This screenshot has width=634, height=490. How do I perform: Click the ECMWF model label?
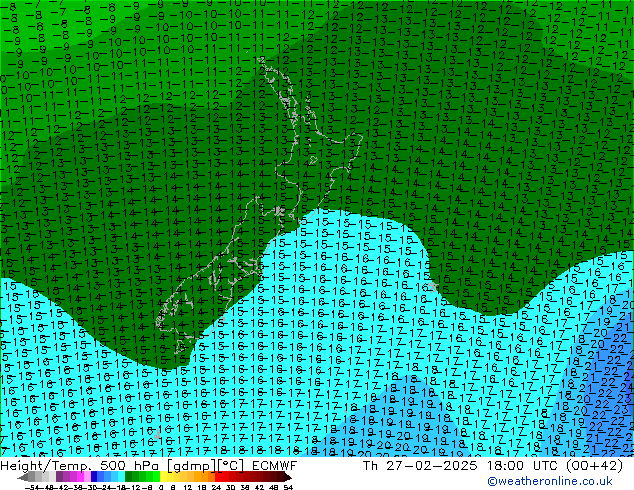271,465
